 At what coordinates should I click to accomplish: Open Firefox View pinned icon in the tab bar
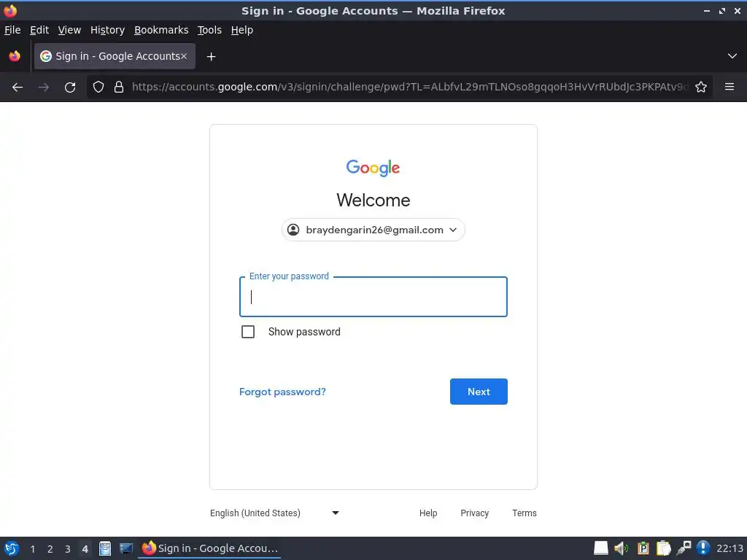[x=15, y=56]
